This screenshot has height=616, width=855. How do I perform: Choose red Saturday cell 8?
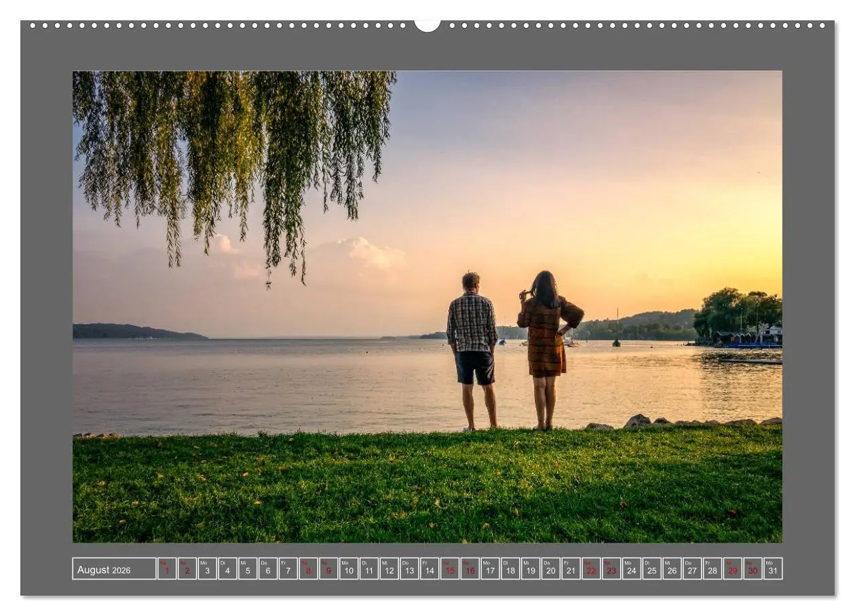pyautogui.click(x=309, y=569)
